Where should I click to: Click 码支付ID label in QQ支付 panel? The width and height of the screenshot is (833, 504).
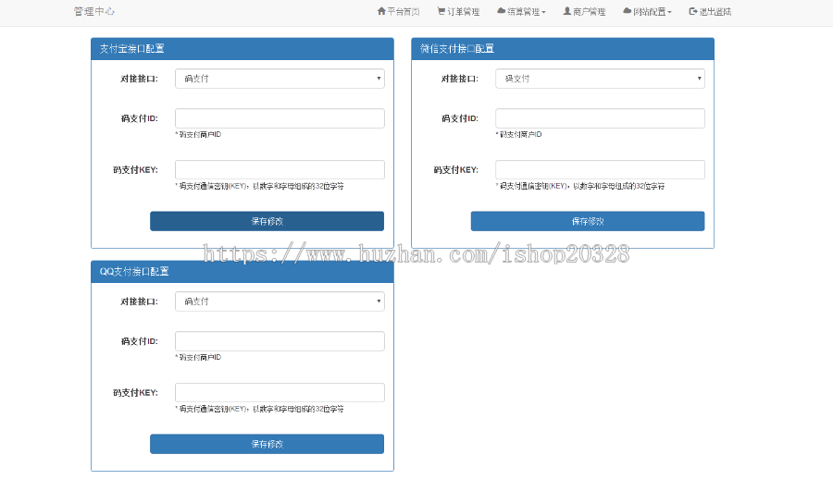139,341
